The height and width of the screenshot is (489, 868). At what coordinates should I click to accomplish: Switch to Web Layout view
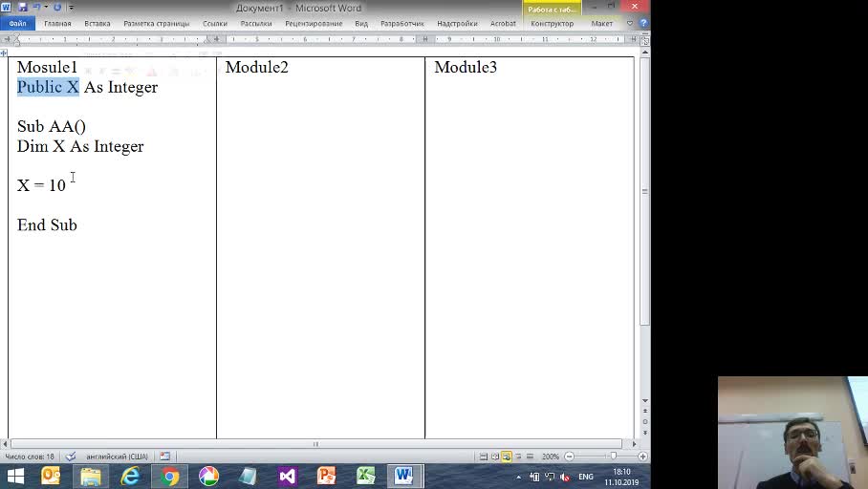[x=507, y=457]
